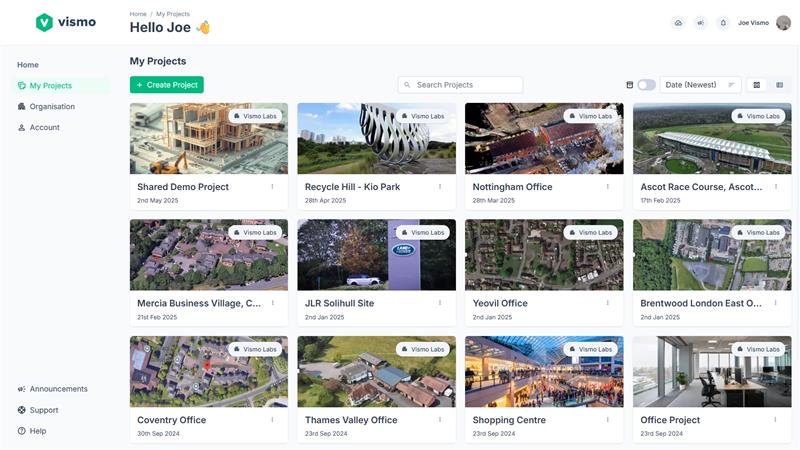Open the cloud icon in header
800x450 pixels.
click(x=678, y=23)
